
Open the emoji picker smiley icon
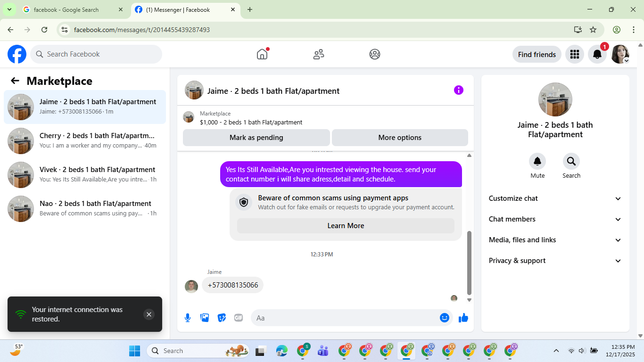444,318
